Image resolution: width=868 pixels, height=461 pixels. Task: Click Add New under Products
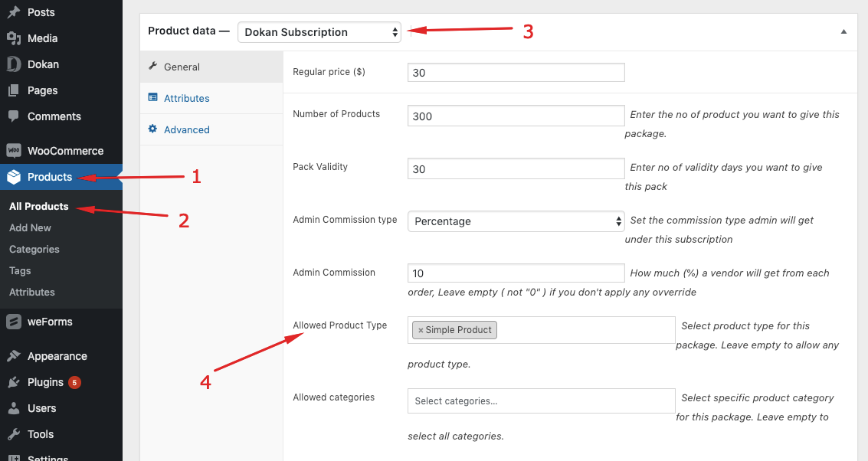coord(30,228)
